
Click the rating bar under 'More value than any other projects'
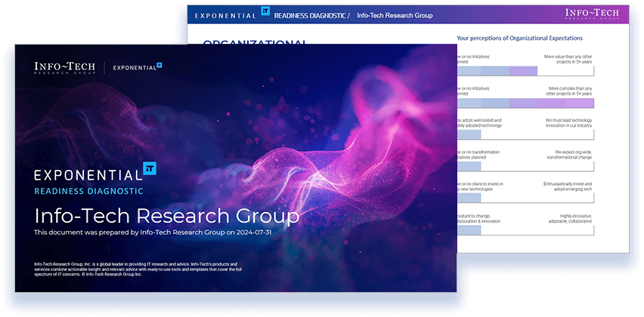pyautogui.click(x=525, y=71)
